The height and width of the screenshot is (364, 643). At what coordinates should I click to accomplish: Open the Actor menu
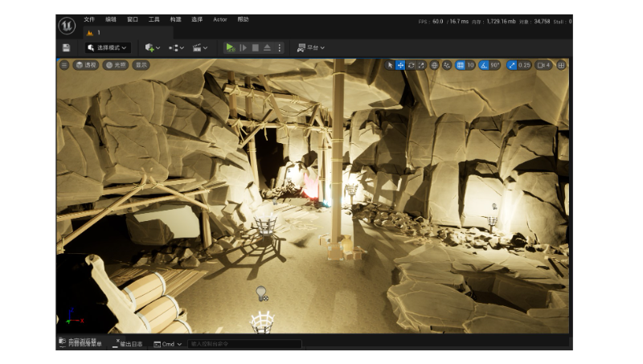(219, 19)
